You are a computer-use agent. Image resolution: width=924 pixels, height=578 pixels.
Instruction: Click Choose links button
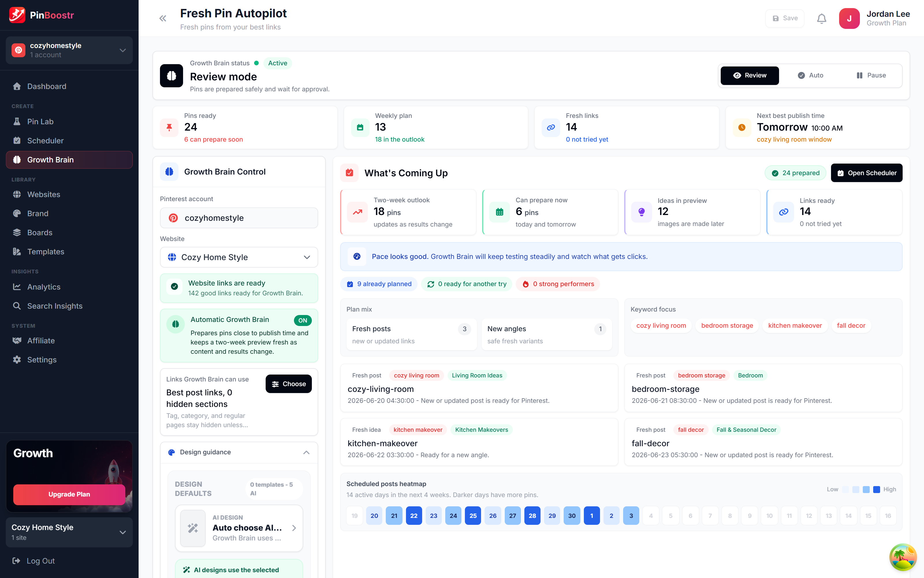tap(289, 384)
